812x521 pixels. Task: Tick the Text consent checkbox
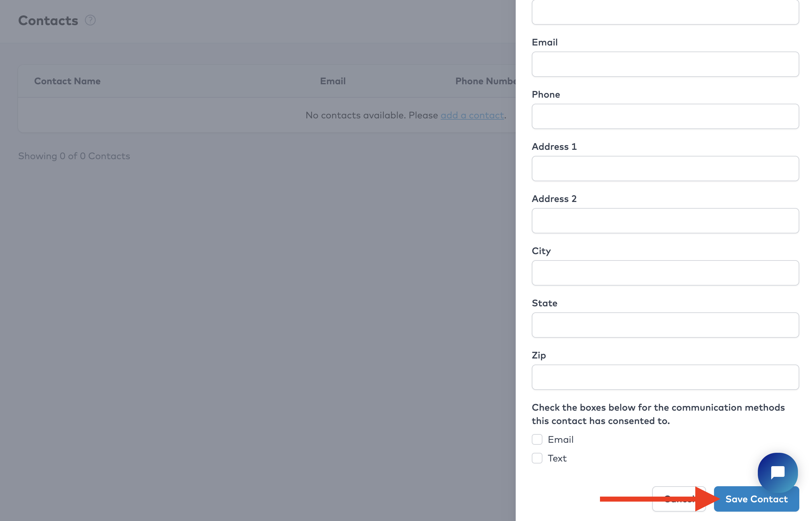point(537,458)
